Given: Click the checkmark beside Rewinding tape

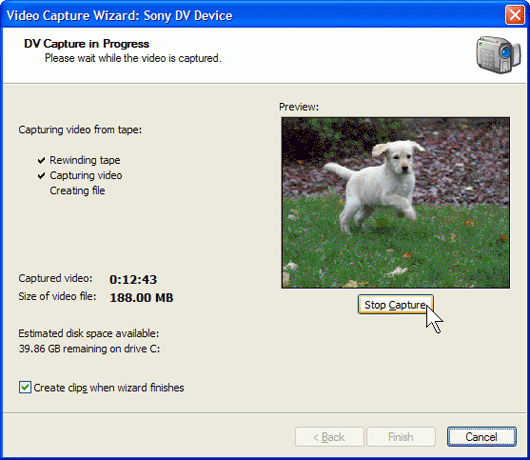Looking at the screenshot, I should tap(41, 160).
